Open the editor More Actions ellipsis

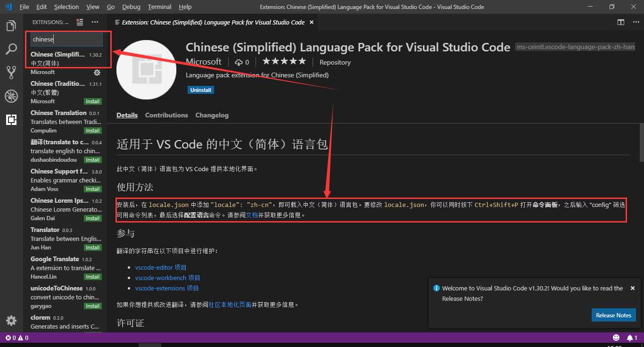[635, 22]
